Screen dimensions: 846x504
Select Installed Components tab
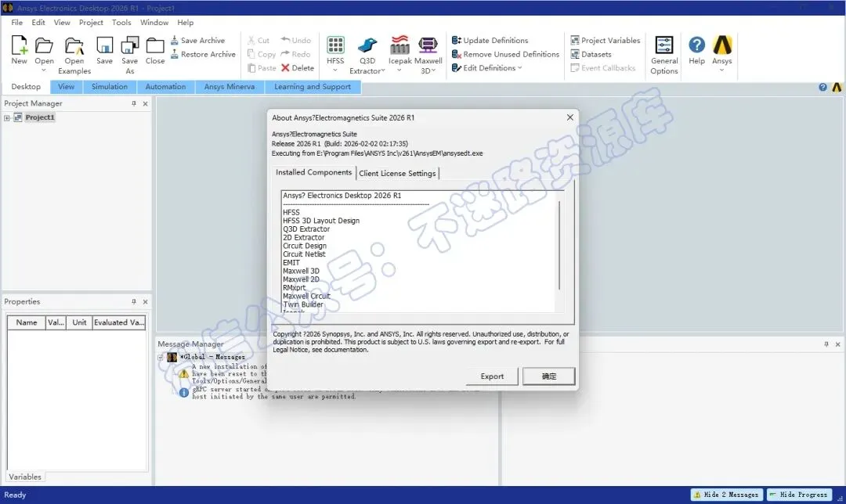click(x=313, y=172)
